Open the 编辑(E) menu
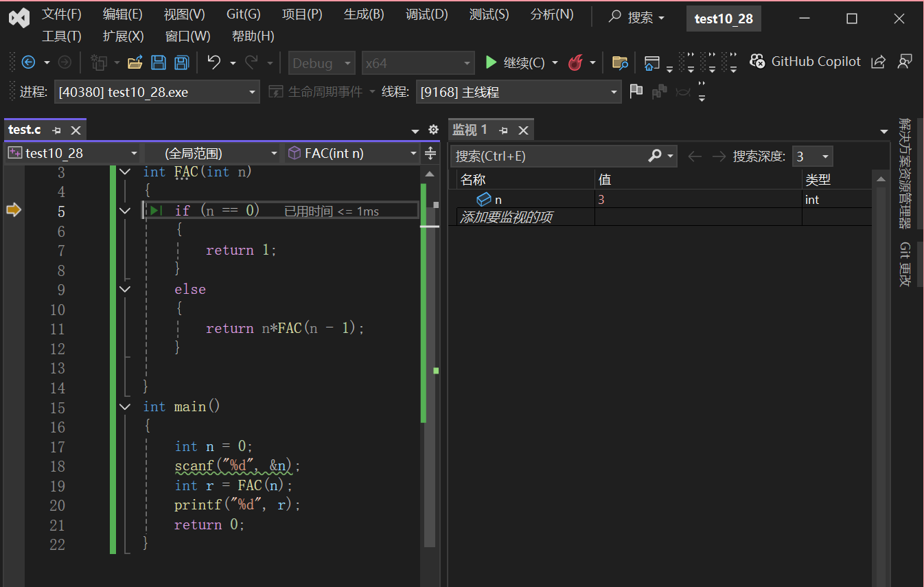 click(x=123, y=14)
